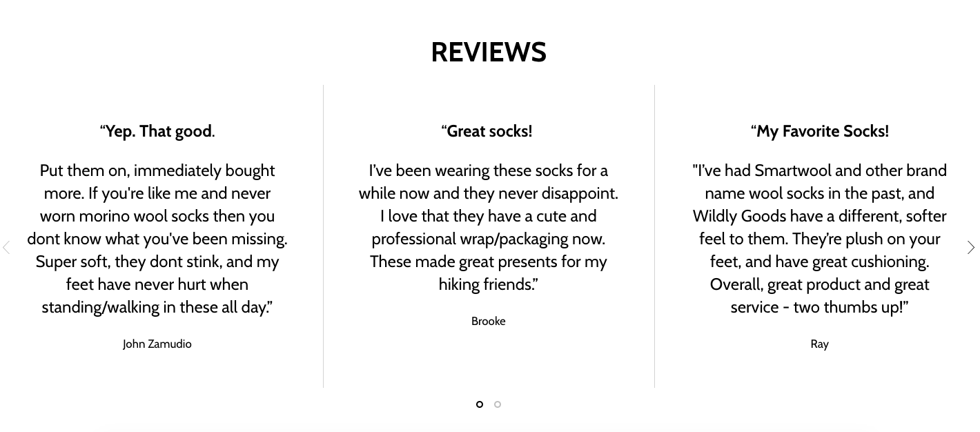The height and width of the screenshot is (432, 980).
Task: Click reviewer name John Zamudio
Action: pos(157,344)
